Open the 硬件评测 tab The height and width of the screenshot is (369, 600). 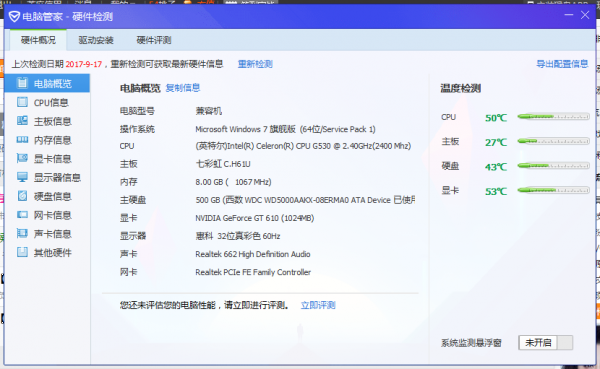coord(153,40)
